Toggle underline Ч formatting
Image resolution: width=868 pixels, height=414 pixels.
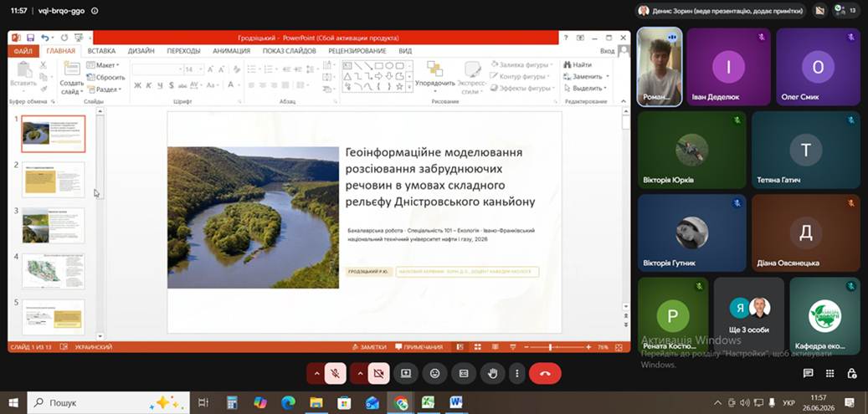[x=160, y=85]
